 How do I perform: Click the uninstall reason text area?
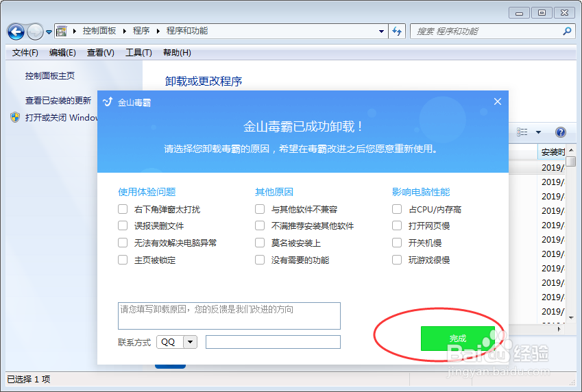click(x=229, y=316)
